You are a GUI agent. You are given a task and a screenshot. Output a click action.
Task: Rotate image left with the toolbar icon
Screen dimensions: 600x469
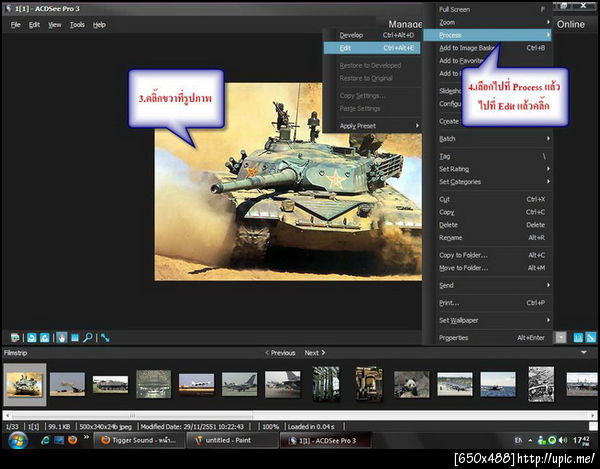(32, 338)
